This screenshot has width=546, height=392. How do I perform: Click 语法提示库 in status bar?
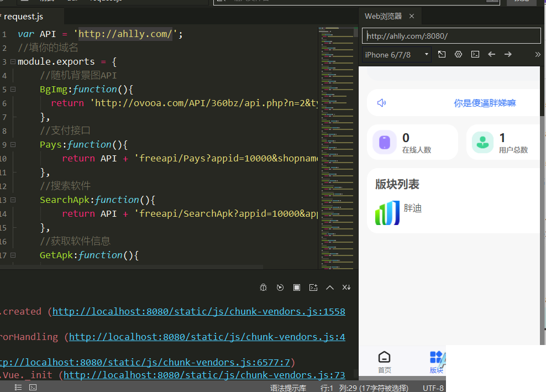[x=288, y=388]
